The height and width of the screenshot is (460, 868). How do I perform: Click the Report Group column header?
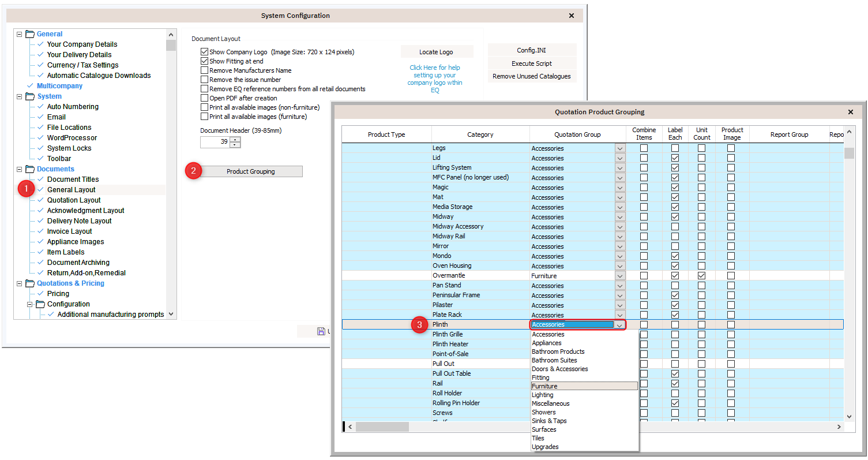click(789, 134)
